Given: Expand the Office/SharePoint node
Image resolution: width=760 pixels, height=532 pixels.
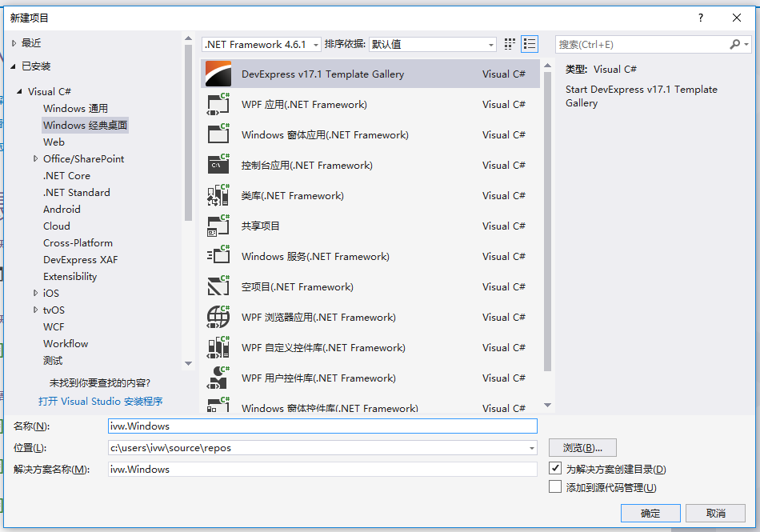Looking at the screenshot, I should click(35, 158).
